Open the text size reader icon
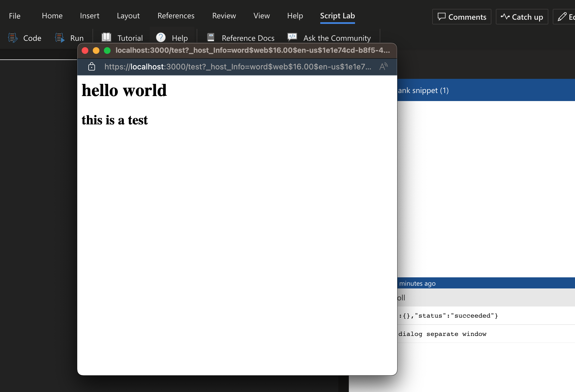 pyautogui.click(x=384, y=67)
